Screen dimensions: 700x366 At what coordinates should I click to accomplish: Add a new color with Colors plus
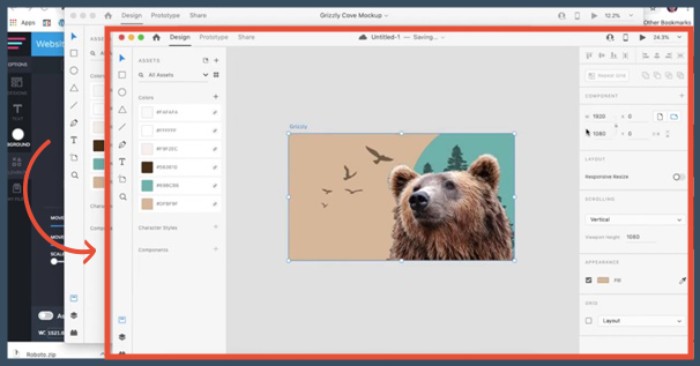click(216, 96)
